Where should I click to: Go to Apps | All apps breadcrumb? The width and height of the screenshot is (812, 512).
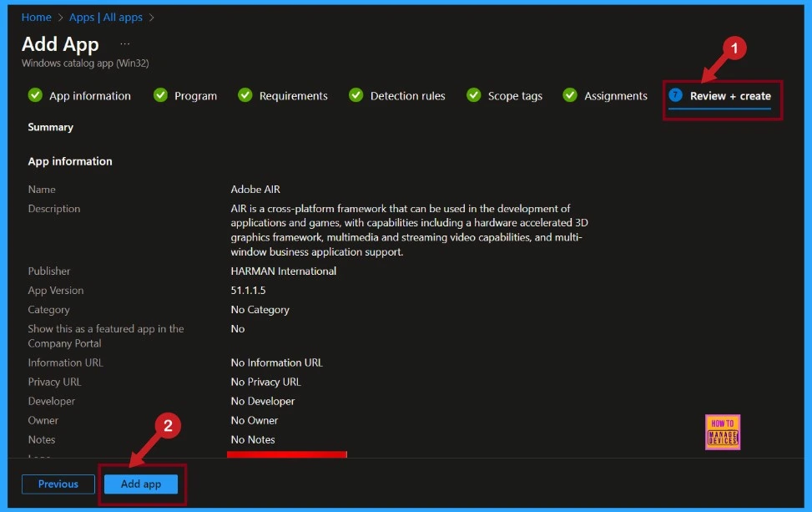[x=106, y=17]
